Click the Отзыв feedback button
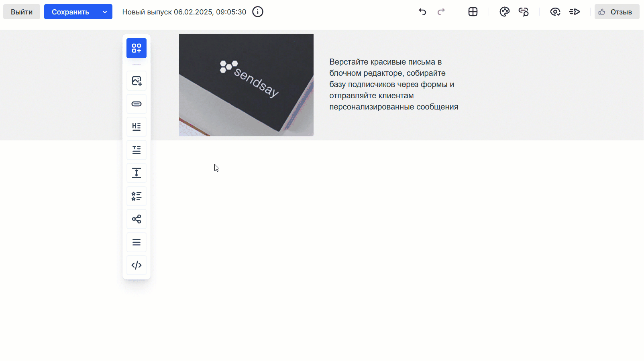 coord(617,12)
